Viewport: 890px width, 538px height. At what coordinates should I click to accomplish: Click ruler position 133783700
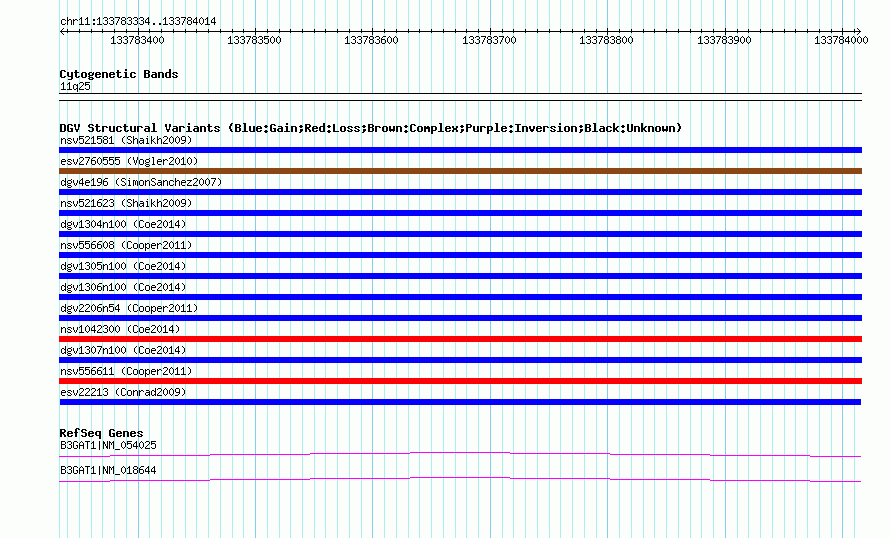click(489, 40)
